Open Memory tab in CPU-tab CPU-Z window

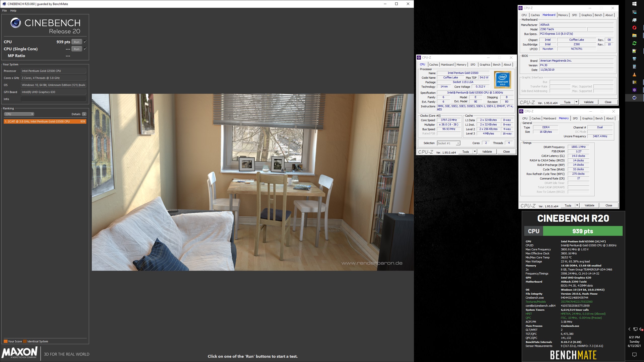[x=461, y=65]
